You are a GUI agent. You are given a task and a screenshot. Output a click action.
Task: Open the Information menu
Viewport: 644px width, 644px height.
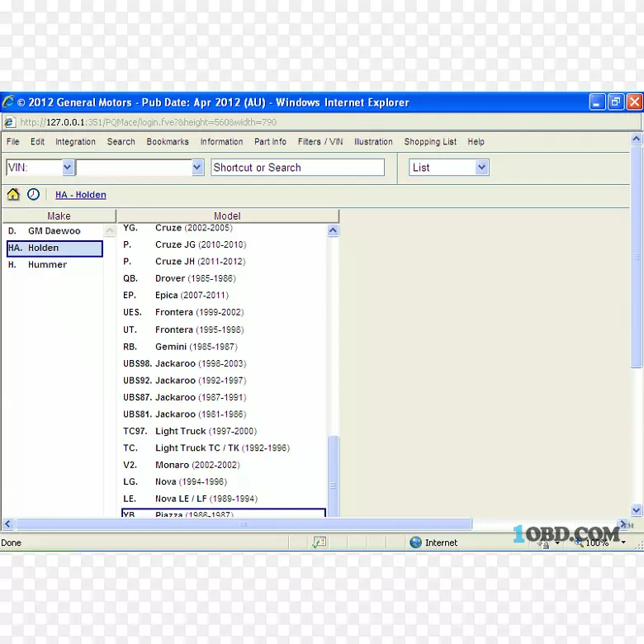point(221,142)
